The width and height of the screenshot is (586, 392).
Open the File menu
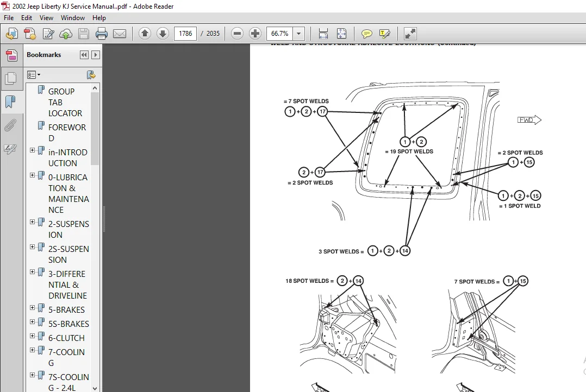(x=9, y=17)
